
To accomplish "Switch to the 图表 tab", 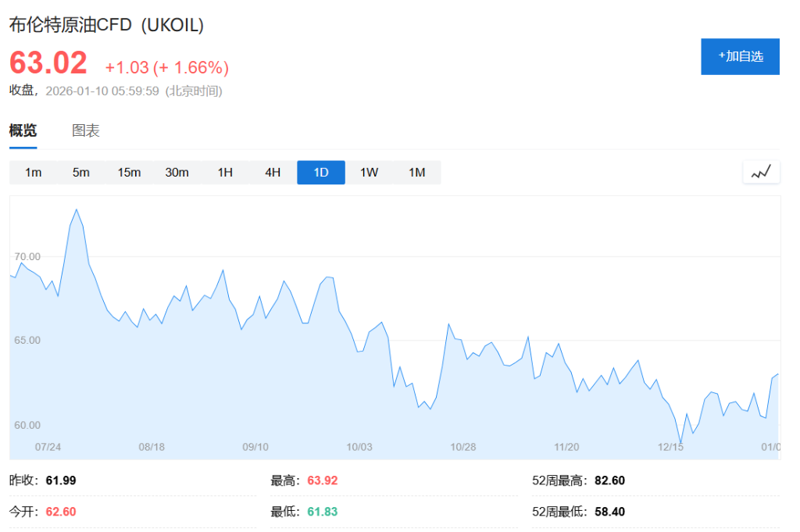I will [x=84, y=130].
